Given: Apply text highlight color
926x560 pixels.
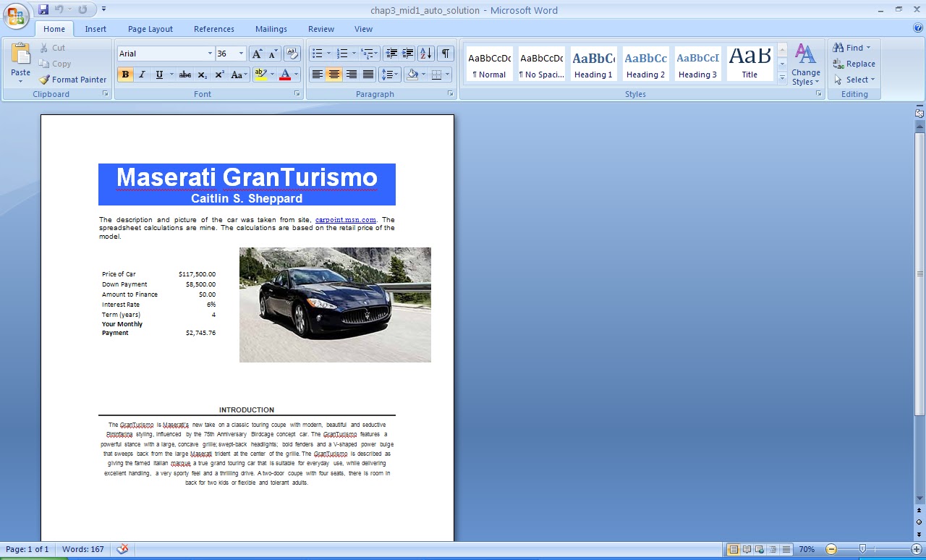Looking at the screenshot, I should click(x=260, y=75).
